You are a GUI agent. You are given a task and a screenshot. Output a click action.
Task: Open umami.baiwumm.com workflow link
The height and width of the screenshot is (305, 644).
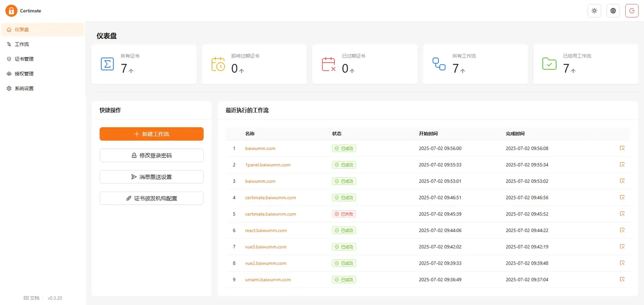coord(268,279)
